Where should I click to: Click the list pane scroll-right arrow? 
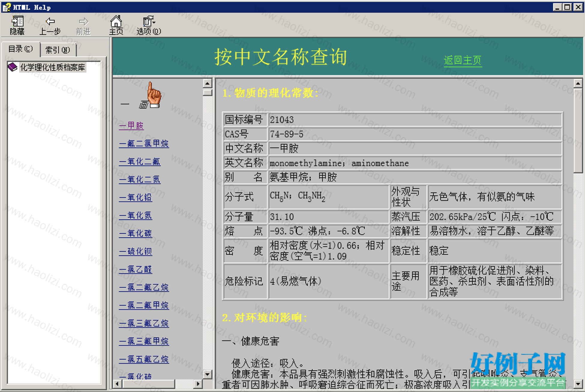coord(197,384)
